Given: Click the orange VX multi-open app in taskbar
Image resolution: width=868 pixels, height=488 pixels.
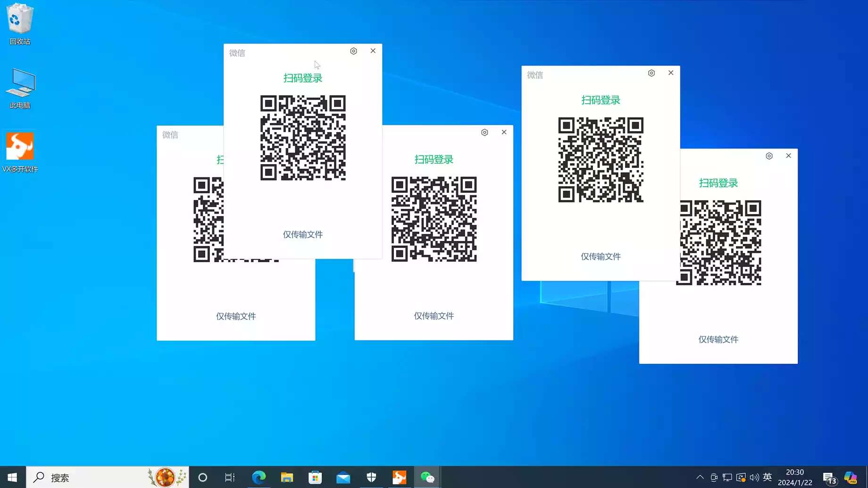Looking at the screenshot, I should point(399,477).
